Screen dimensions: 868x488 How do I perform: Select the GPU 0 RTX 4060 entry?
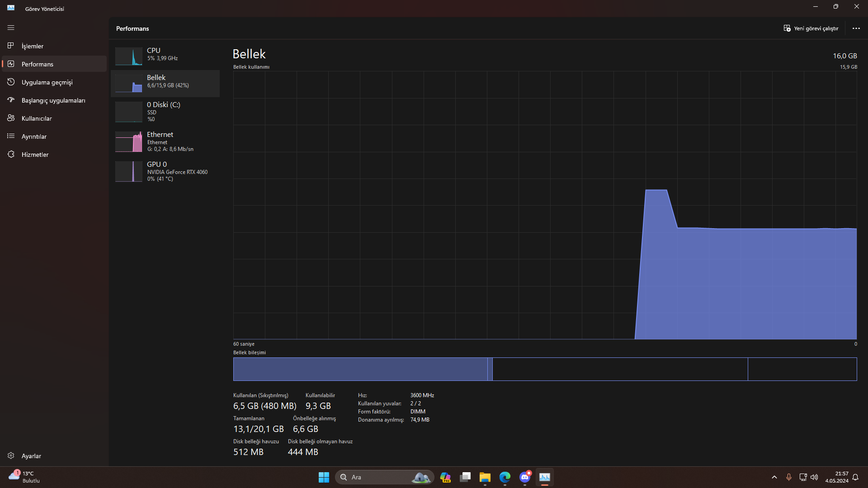165,171
